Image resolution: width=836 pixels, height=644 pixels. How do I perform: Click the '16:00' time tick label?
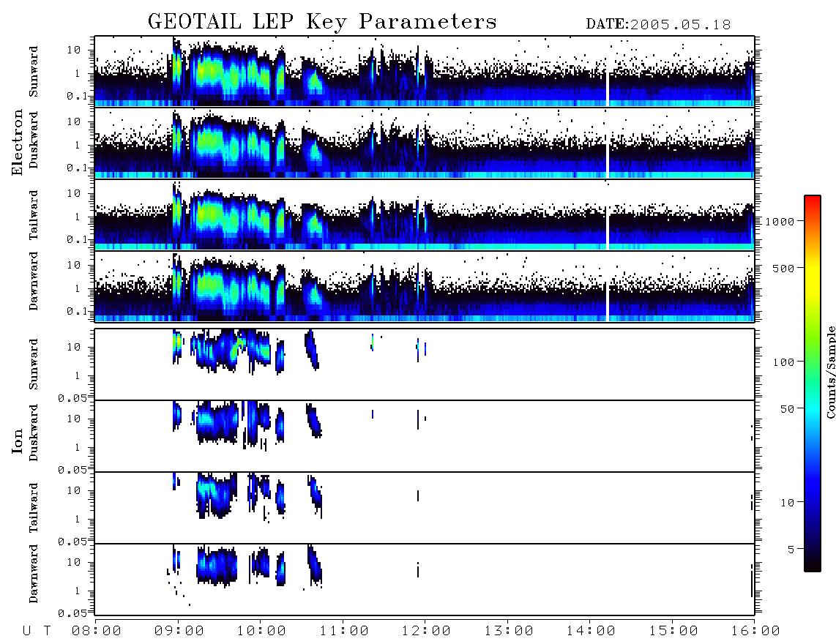pyautogui.click(x=755, y=631)
